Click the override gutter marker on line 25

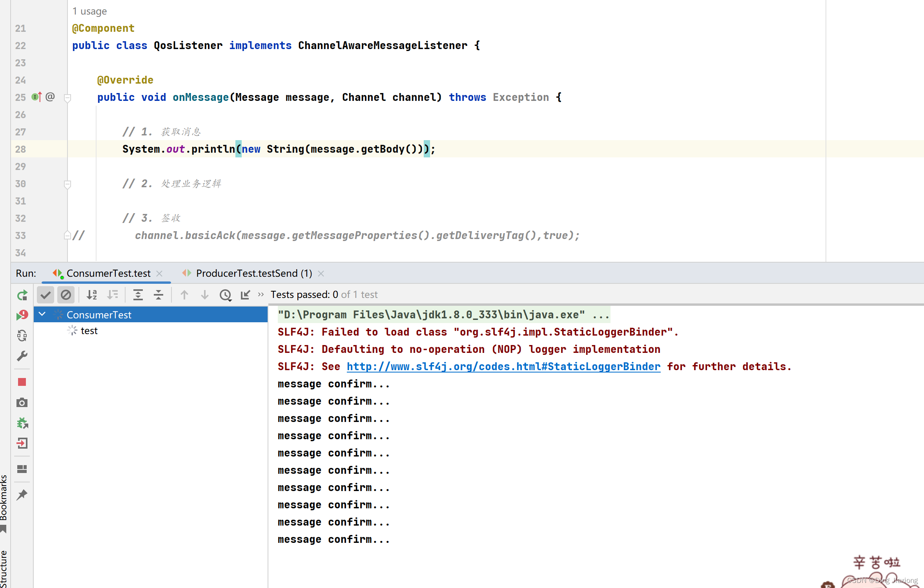36,97
